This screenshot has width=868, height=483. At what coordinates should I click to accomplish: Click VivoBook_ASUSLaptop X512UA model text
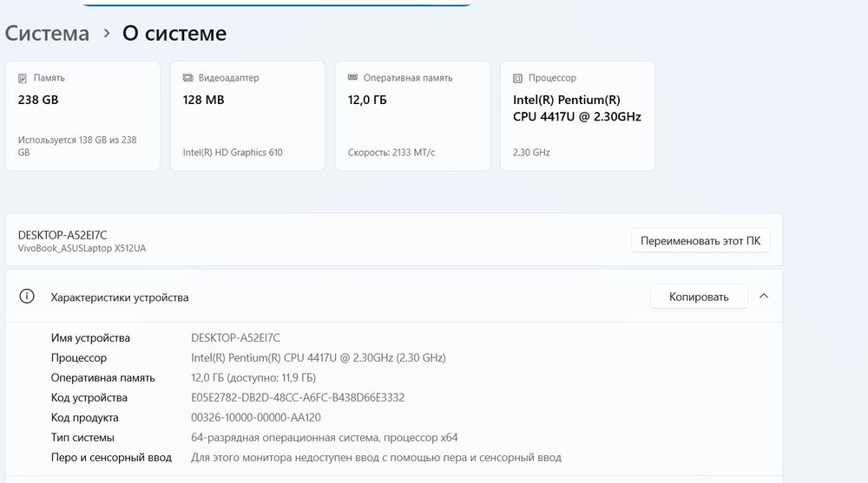click(82, 248)
